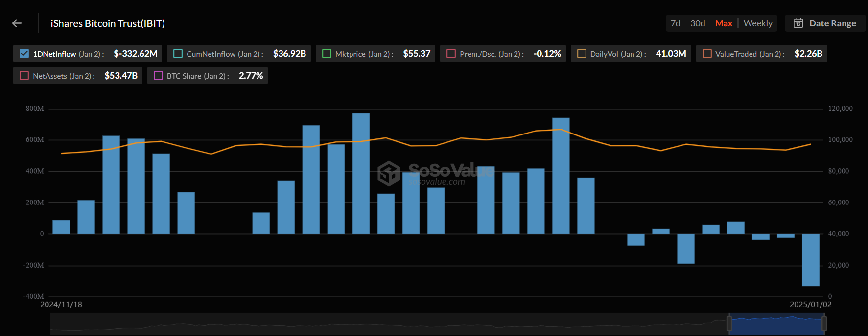Image resolution: width=868 pixels, height=336 pixels.
Task: Click the left handle of range slider
Action: coord(729,323)
